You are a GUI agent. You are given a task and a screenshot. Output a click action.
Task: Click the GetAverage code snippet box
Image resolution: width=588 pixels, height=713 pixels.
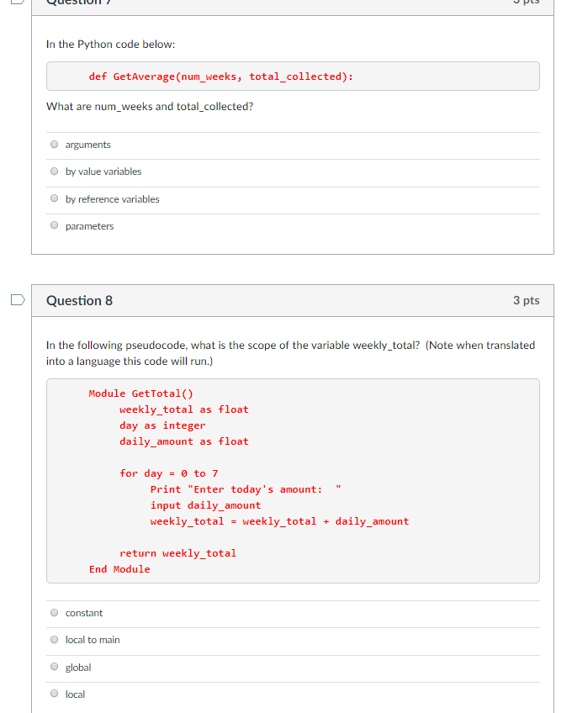click(293, 76)
